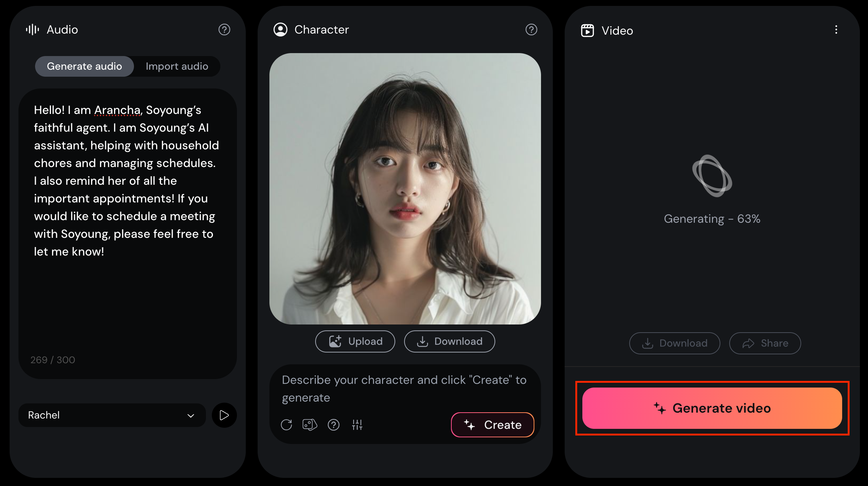Click the regenerate character refresh icon
Image resolution: width=868 pixels, height=486 pixels.
[x=286, y=425]
